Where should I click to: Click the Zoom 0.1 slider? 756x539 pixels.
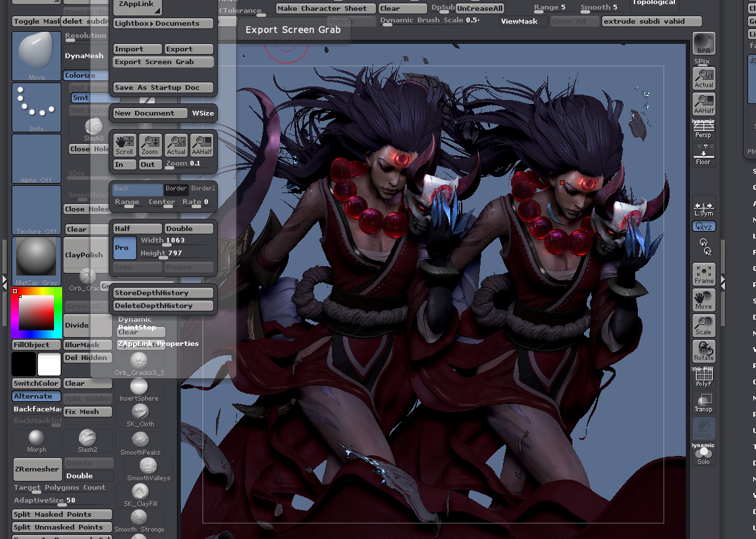click(x=189, y=164)
